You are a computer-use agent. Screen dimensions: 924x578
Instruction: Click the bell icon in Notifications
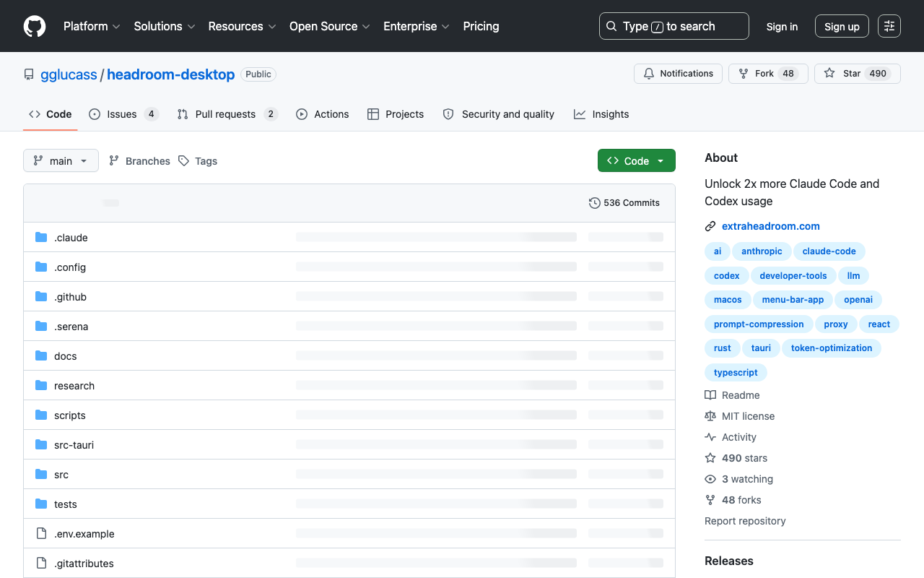pyautogui.click(x=649, y=74)
